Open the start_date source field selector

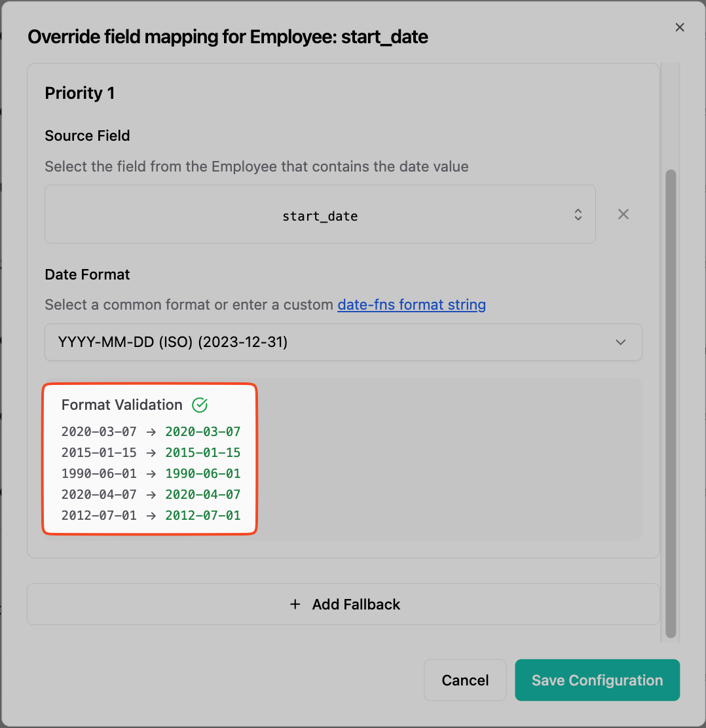[x=320, y=214]
